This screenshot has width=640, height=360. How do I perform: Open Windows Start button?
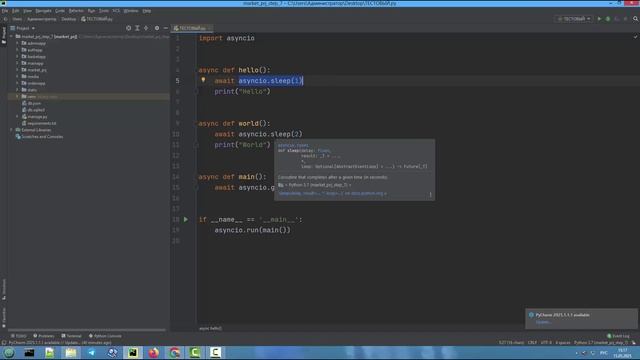point(9,353)
